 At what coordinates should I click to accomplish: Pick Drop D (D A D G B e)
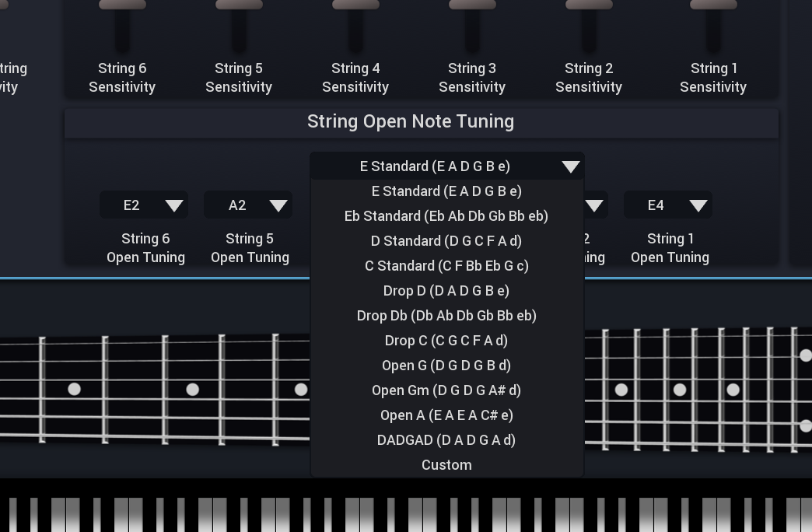pyautogui.click(x=446, y=291)
